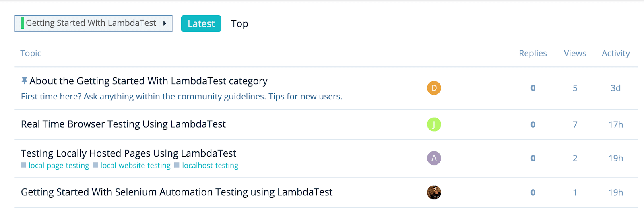Click local-page-testing tag square icon
Viewport: 644px width, 209px height.
(23, 165)
